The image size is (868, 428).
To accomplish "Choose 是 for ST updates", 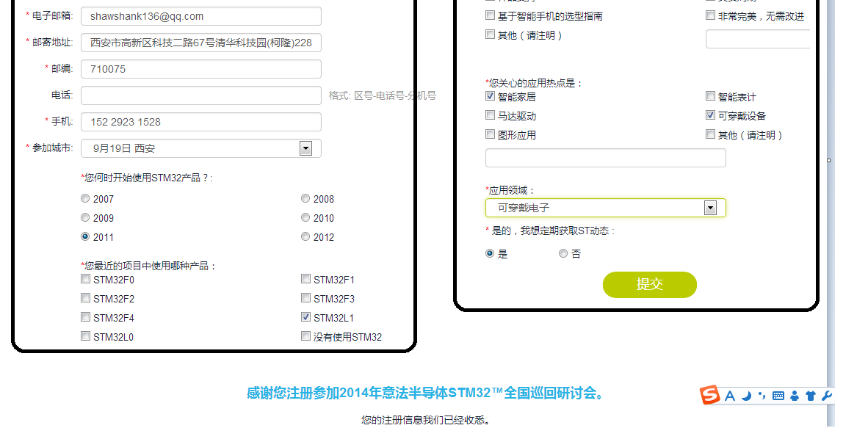I will (489, 253).
